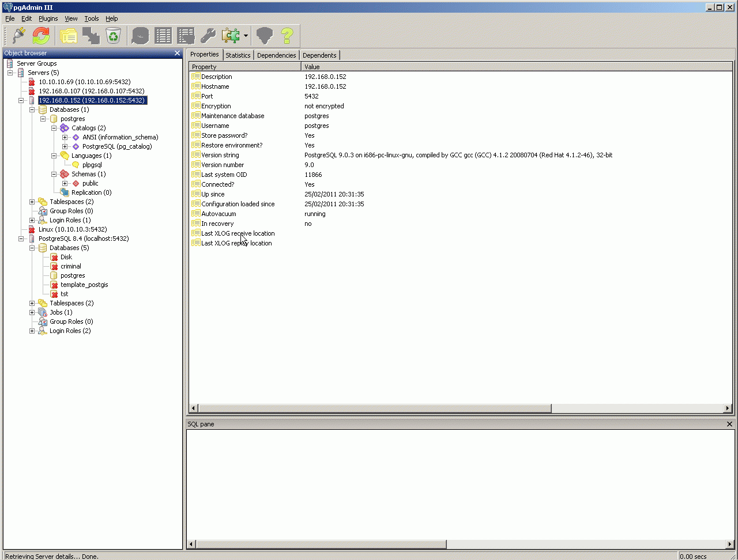This screenshot has width=738, height=560.
Task: Collapse the PostgreSQL 8.4 server node
Action: [21, 239]
